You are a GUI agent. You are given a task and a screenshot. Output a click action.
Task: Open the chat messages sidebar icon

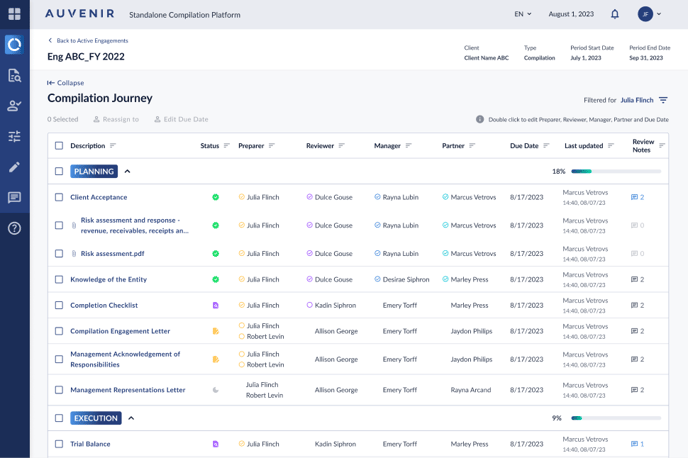14,198
